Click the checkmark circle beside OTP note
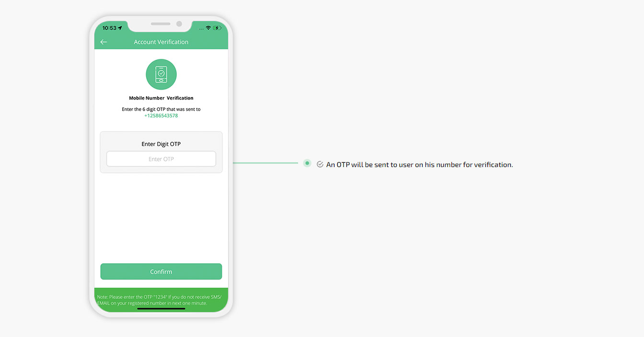Viewport: 644px width, 337px height. pyautogui.click(x=320, y=164)
